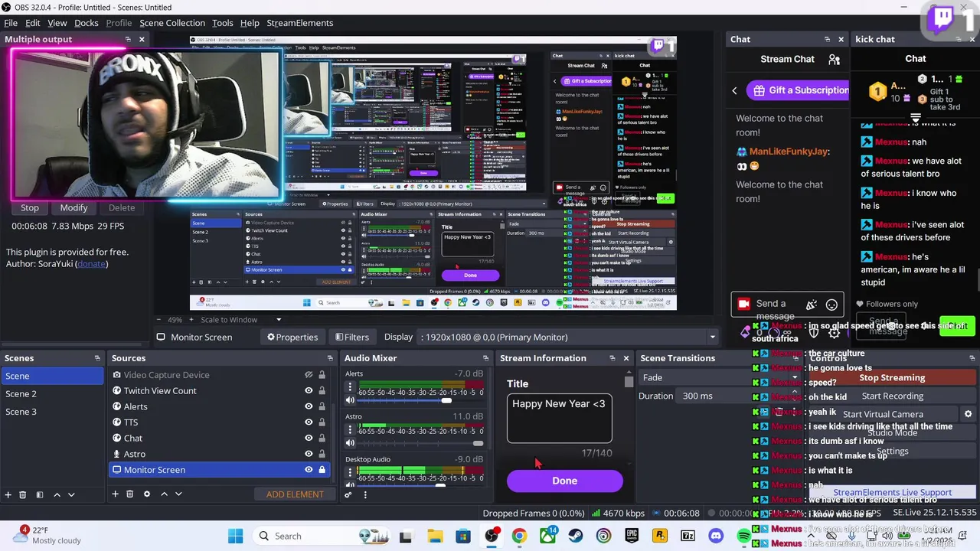Select Scene 2 in Scenes list
The height and width of the screenshot is (551, 980).
[x=52, y=393]
